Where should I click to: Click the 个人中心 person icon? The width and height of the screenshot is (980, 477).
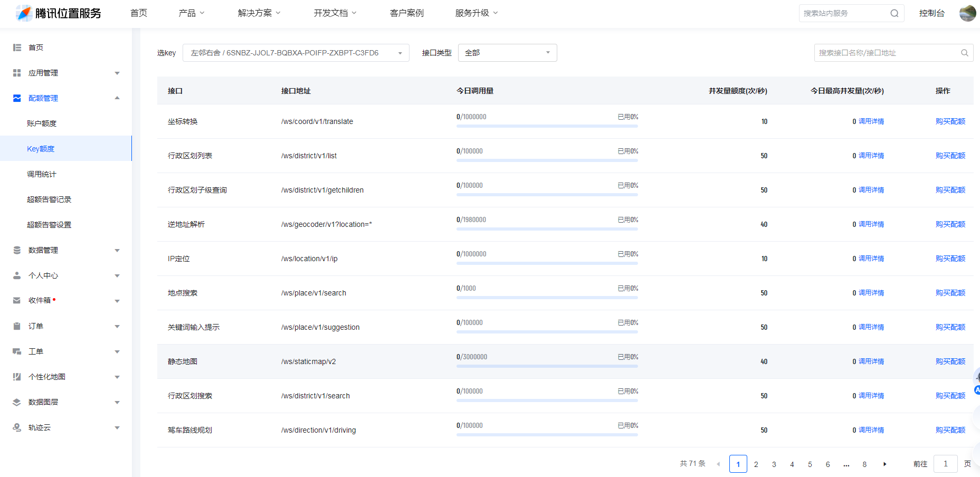pyautogui.click(x=17, y=275)
